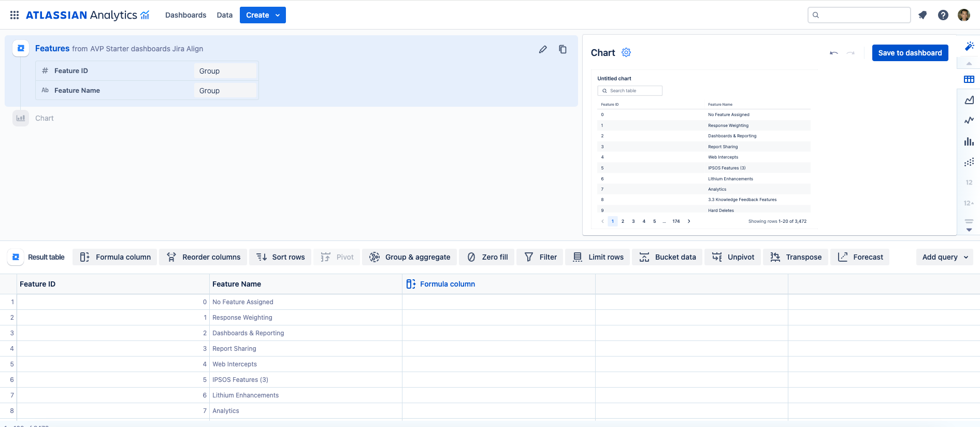The width and height of the screenshot is (980, 427).
Task: Select the line chart type
Action: pos(969,120)
